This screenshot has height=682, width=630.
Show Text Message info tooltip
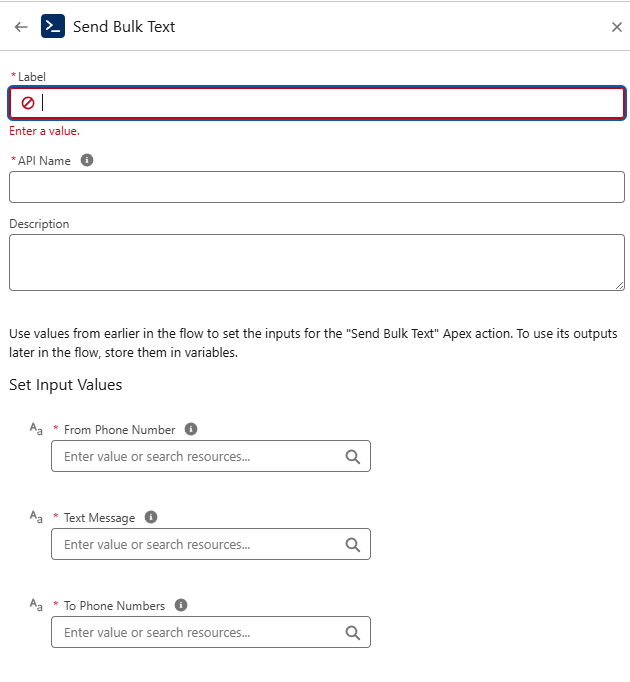[x=151, y=517]
